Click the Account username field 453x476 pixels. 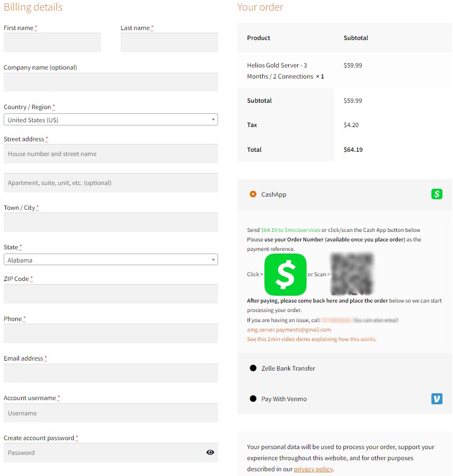click(111, 413)
